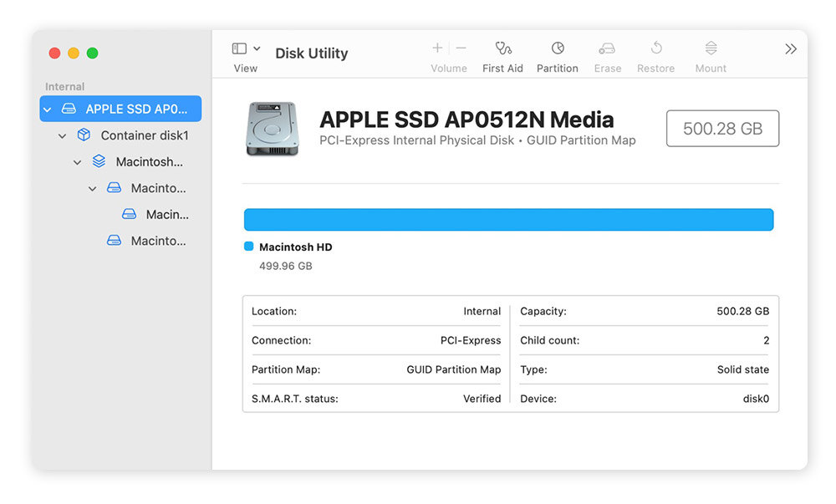Collapse the first Macinto... volume row

coord(92,189)
